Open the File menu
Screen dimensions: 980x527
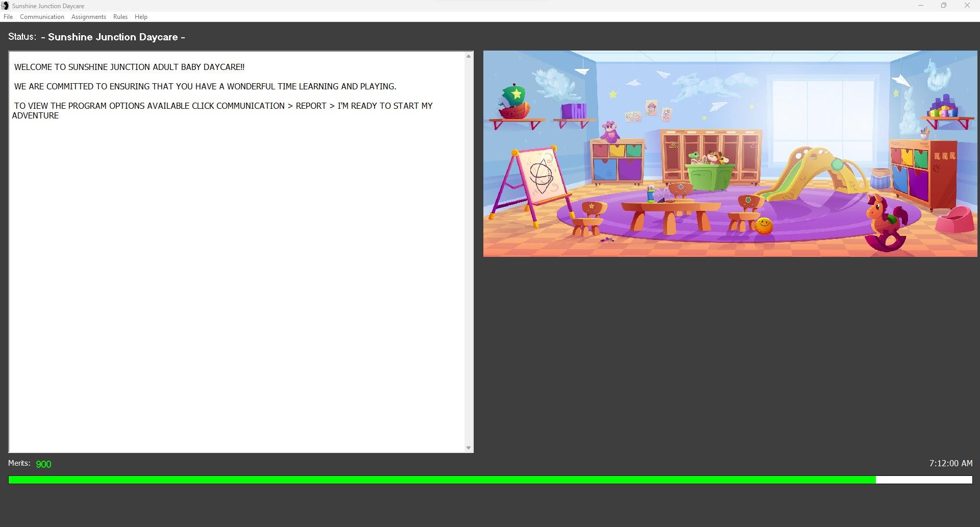pos(8,17)
